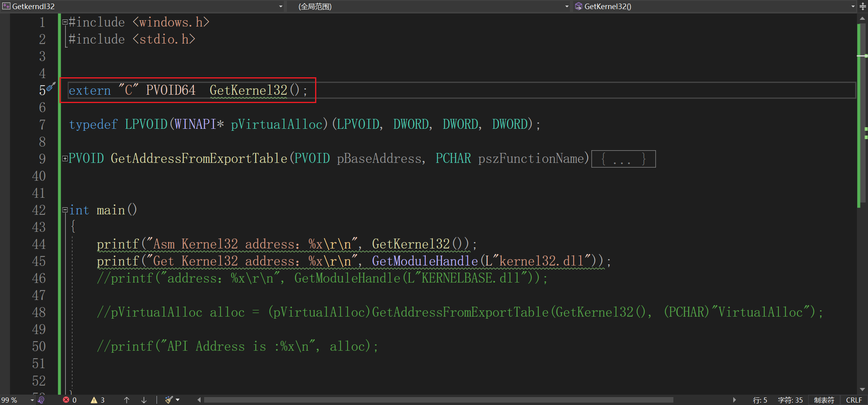868x405 pixels.
Task: Click main on line 42
Action: point(111,210)
